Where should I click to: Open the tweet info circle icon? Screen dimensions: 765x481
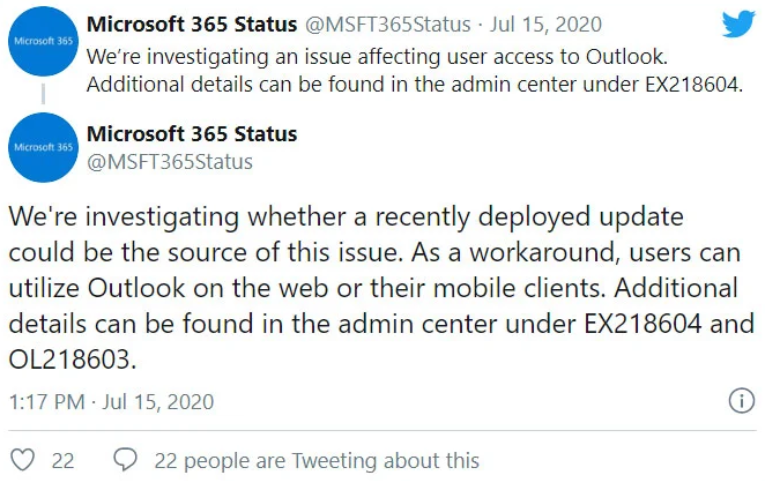[x=742, y=401]
